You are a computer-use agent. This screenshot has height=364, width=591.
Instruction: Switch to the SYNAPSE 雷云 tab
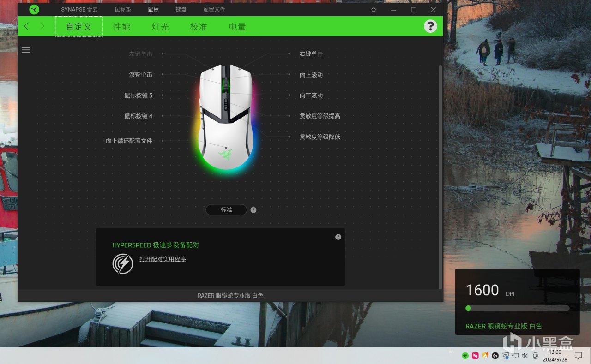pos(79,10)
